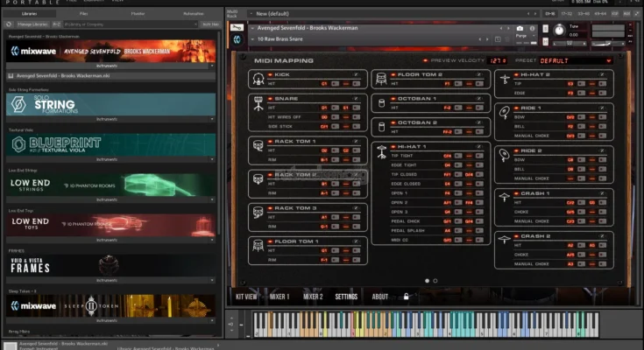Click the Manage Libraries button
644x350 pixels.
point(32,24)
